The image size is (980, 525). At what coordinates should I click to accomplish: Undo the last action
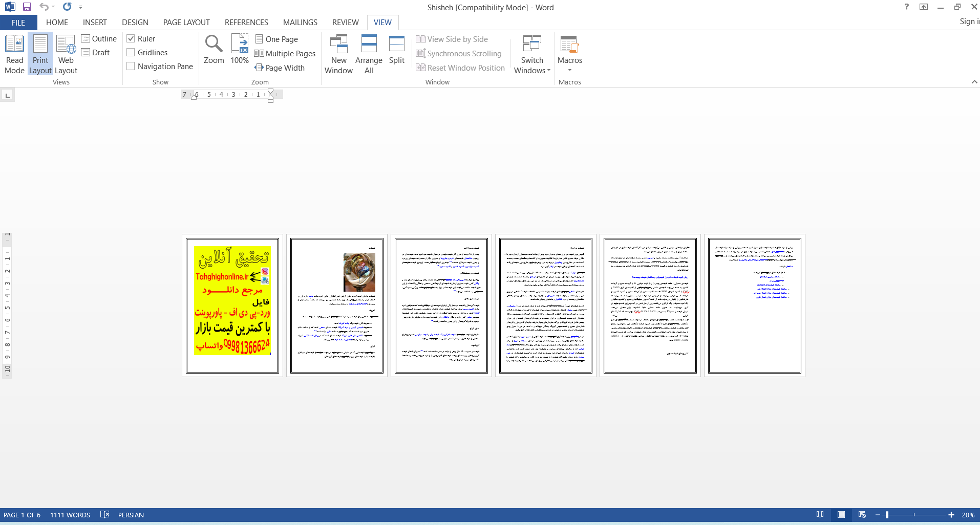pos(44,7)
